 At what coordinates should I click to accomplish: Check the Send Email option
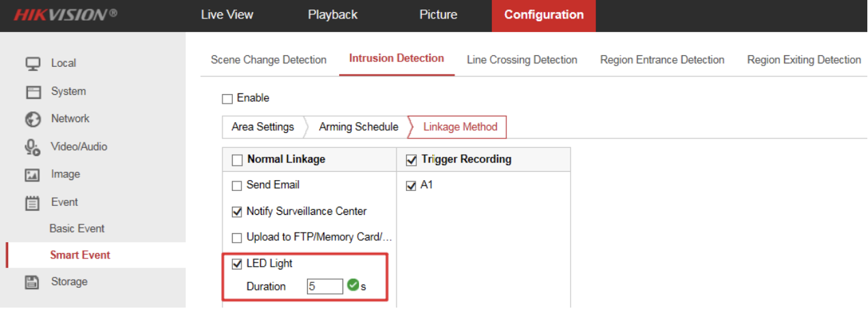click(x=237, y=186)
